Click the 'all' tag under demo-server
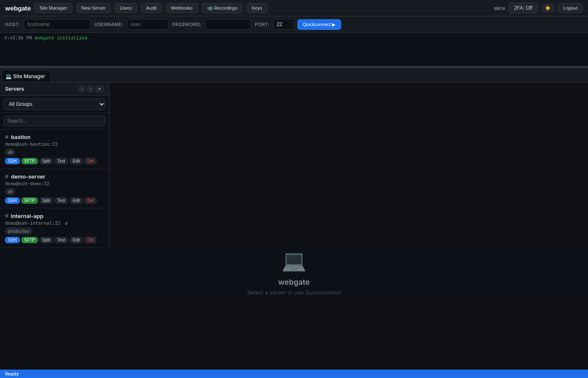 pyautogui.click(x=10, y=192)
